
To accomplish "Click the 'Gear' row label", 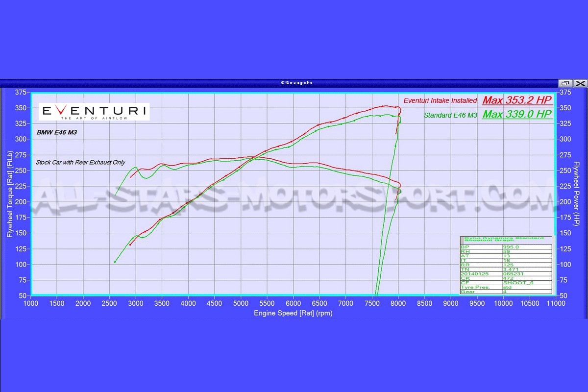I will coord(481,292).
